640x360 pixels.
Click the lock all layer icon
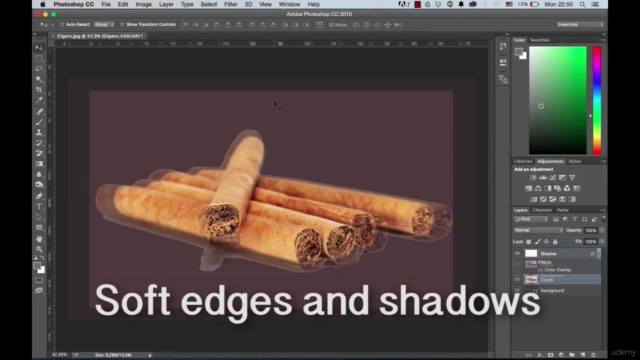[555, 242]
